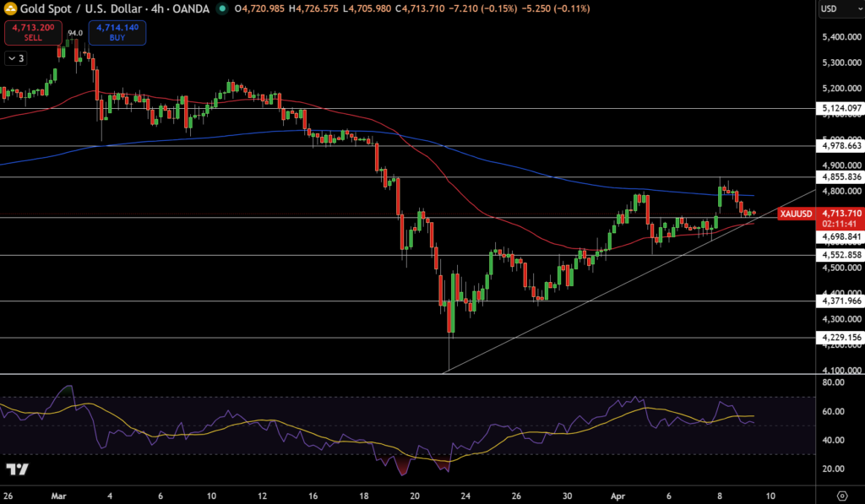Open chart settings gear at bottom right
Viewport: 865px width, 504px height.
click(x=841, y=495)
